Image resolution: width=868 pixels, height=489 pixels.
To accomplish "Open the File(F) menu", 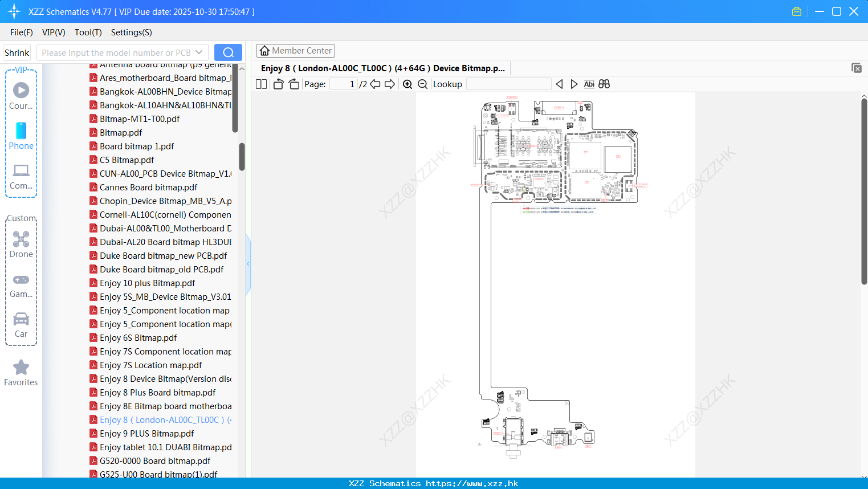I will tap(22, 32).
